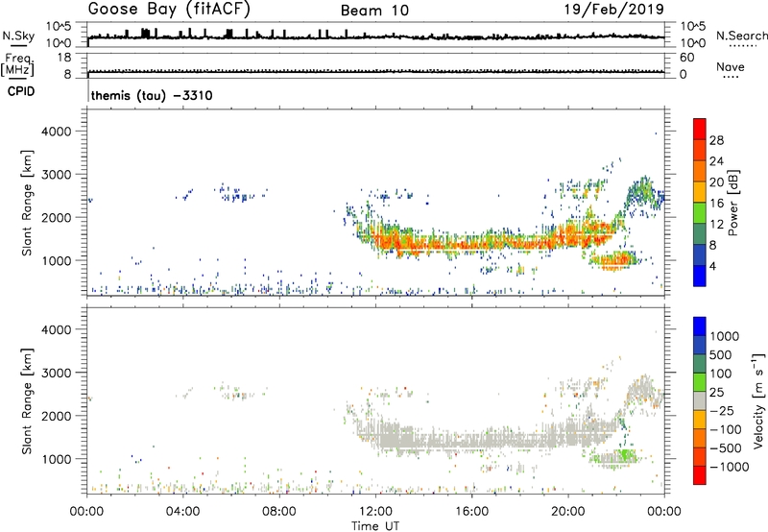Click the '3000' tick label in the velocity panel
The height and width of the screenshot is (532, 768).
pos(57,373)
